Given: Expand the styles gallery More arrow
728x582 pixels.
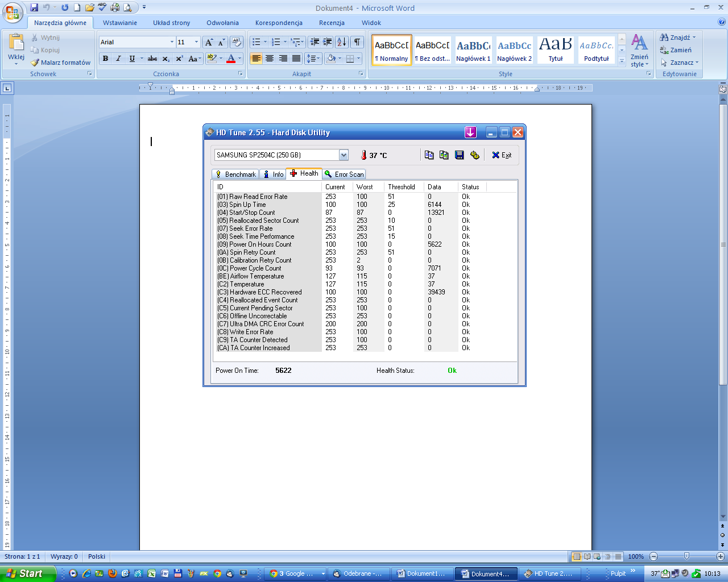Looking at the screenshot, I should click(622, 61).
